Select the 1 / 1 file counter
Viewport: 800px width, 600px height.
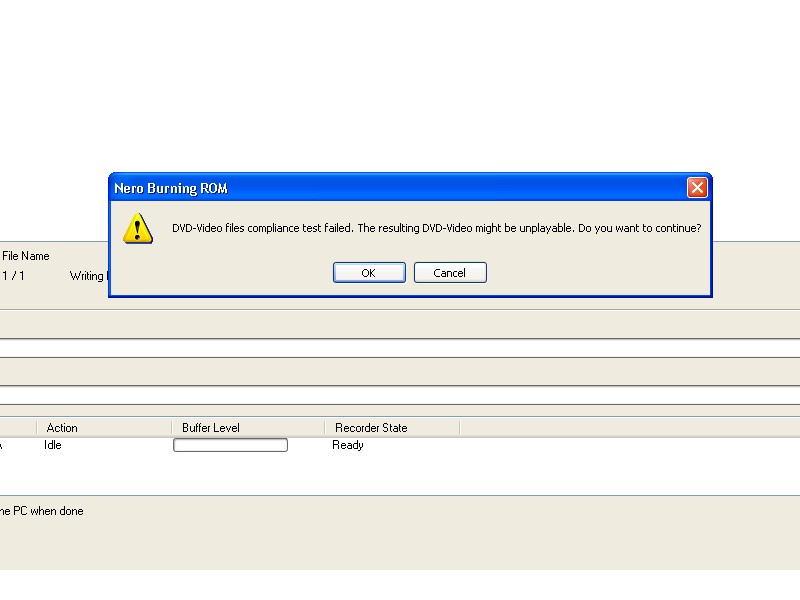[x=13, y=276]
